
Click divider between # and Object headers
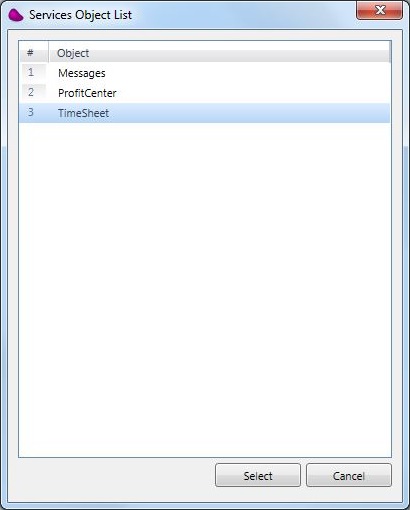pos(49,52)
